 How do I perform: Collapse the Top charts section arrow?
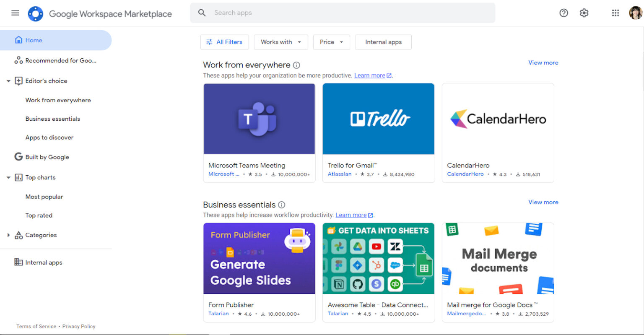click(x=8, y=177)
